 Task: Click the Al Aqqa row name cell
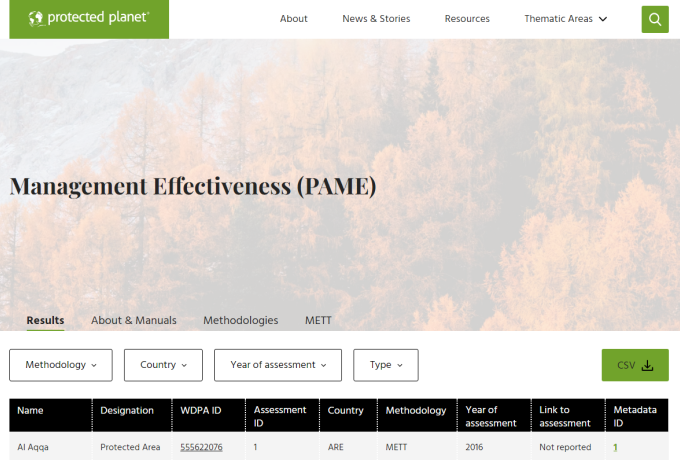pyautogui.click(x=35, y=447)
